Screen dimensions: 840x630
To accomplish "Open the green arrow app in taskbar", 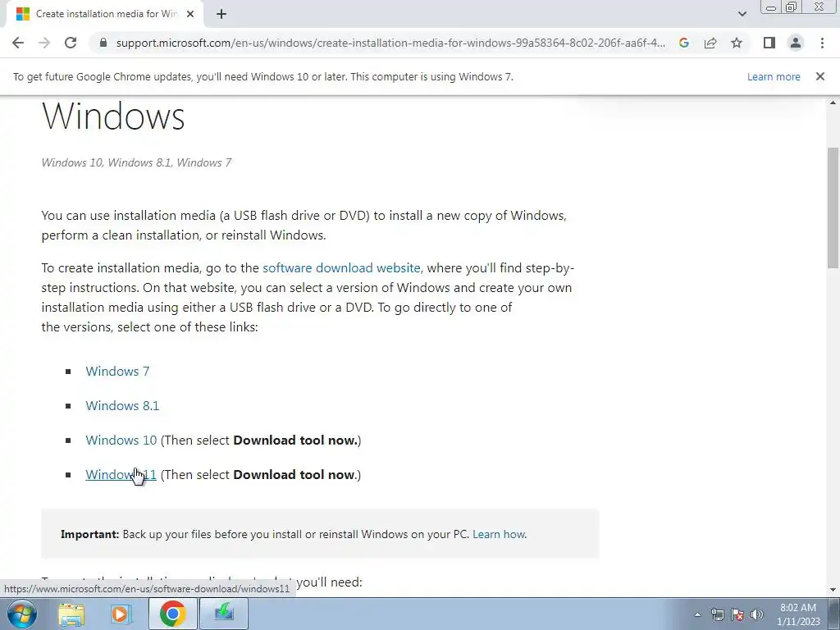I will coord(223,614).
